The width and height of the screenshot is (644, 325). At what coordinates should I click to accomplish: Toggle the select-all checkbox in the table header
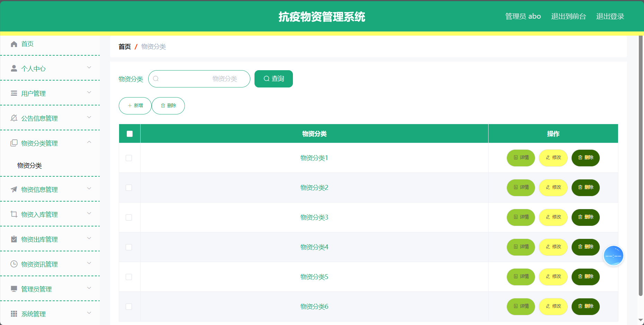click(129, 134)
